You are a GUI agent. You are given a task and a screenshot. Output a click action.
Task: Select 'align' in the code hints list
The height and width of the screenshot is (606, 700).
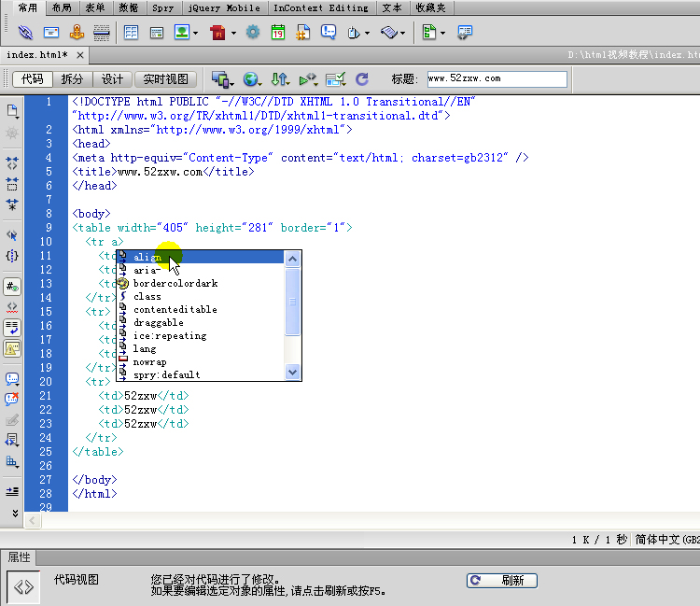(200, 257)
